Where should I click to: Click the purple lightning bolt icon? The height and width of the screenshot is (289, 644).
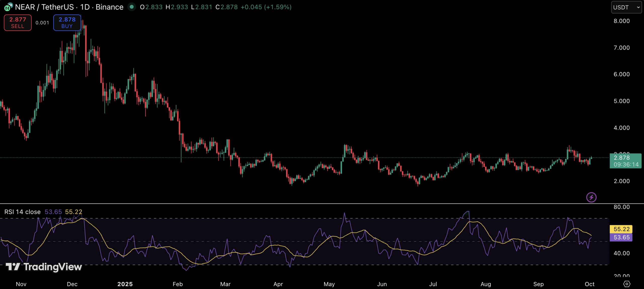pos(591,197)
